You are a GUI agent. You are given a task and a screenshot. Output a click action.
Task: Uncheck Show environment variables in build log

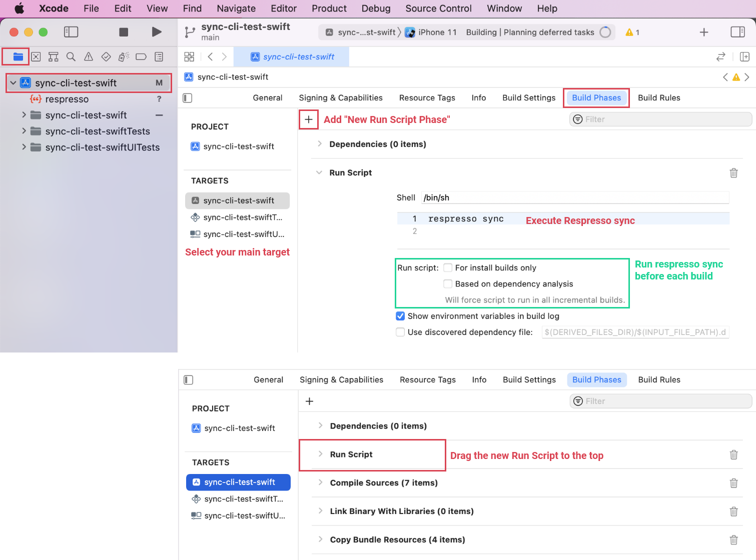pos(400,316)
